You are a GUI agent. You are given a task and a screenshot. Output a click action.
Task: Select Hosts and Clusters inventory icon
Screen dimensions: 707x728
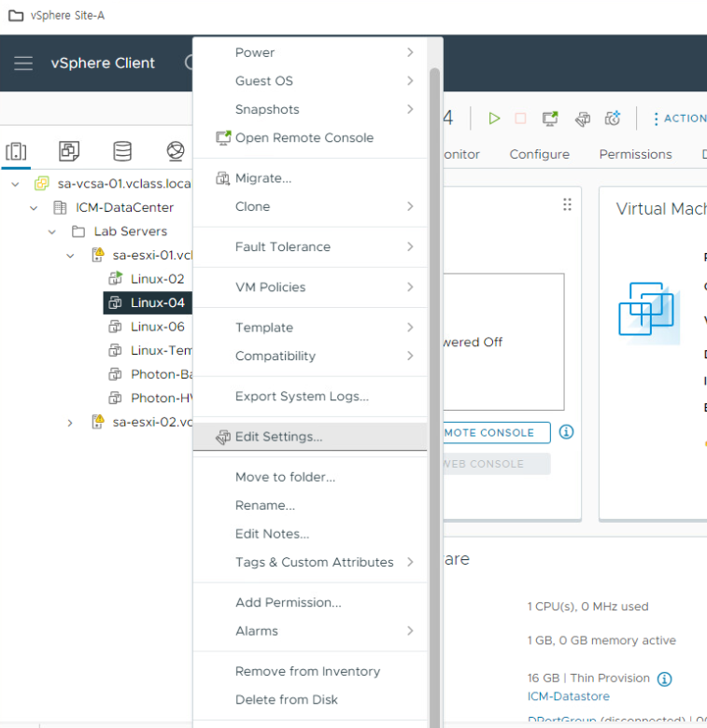[16, 151]
